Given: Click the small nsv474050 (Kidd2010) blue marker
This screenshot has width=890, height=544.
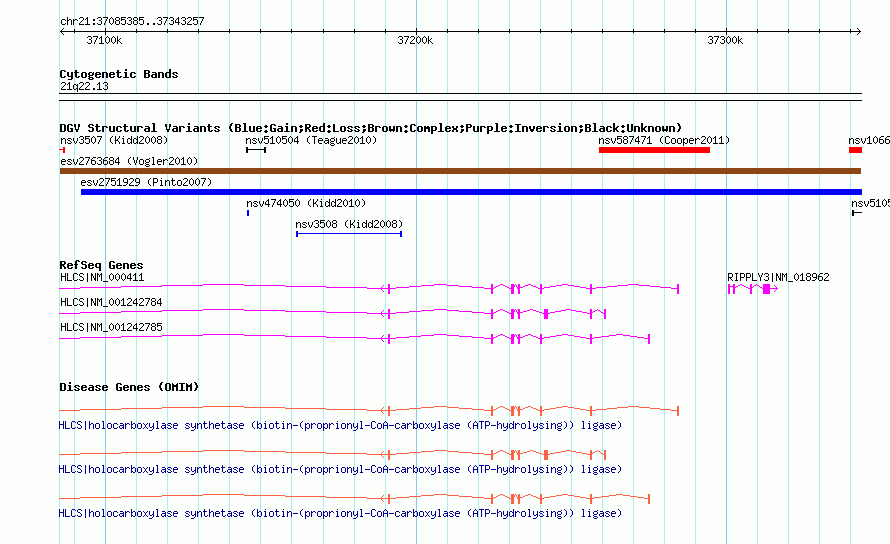Looking at the screenshot, I should (x=248, y=213).
